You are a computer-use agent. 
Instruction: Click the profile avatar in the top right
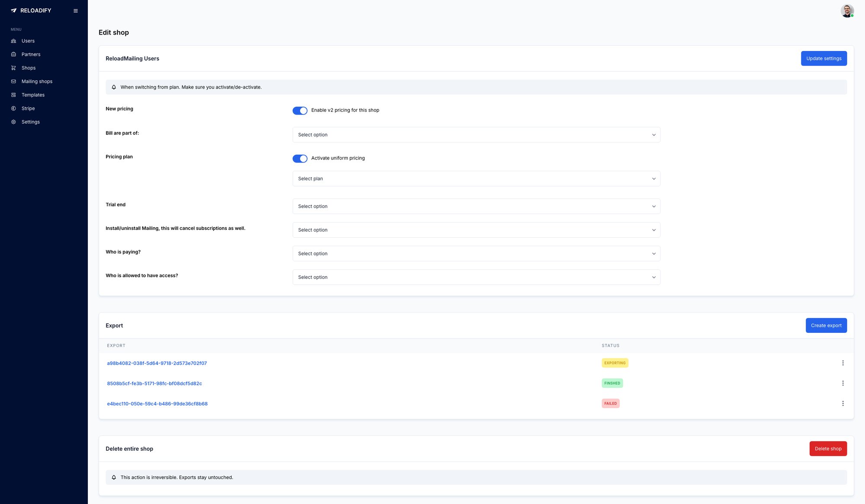pos(847,10)
